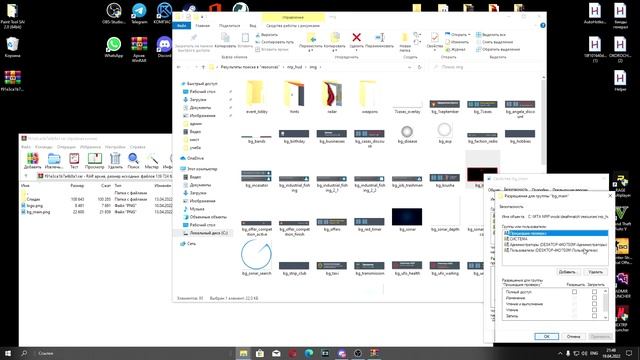Click WinRAR Wizard (Мастер) wand icon
The height and width of the screenshot is (360, 640).
tap(152, 158)
